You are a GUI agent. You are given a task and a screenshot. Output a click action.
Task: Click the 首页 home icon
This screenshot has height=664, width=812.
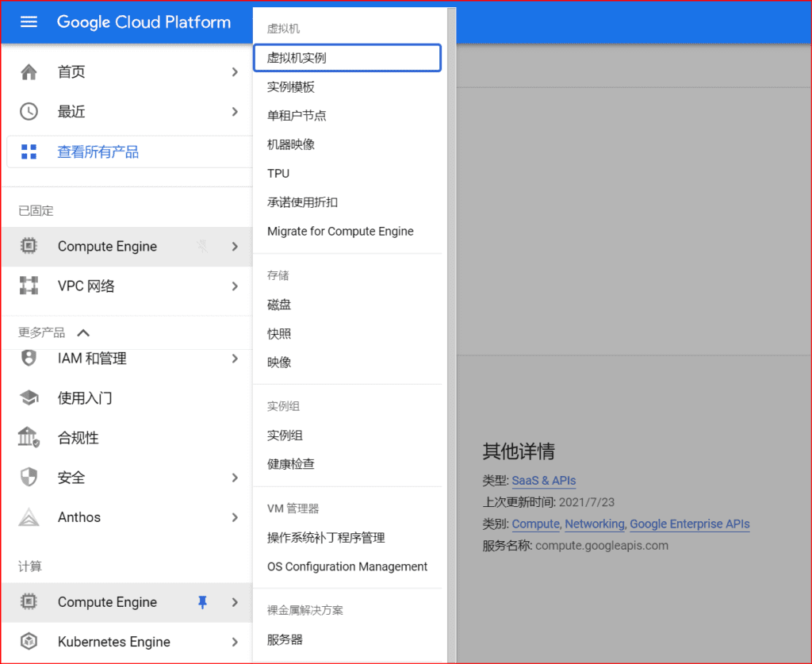[29, 71]
